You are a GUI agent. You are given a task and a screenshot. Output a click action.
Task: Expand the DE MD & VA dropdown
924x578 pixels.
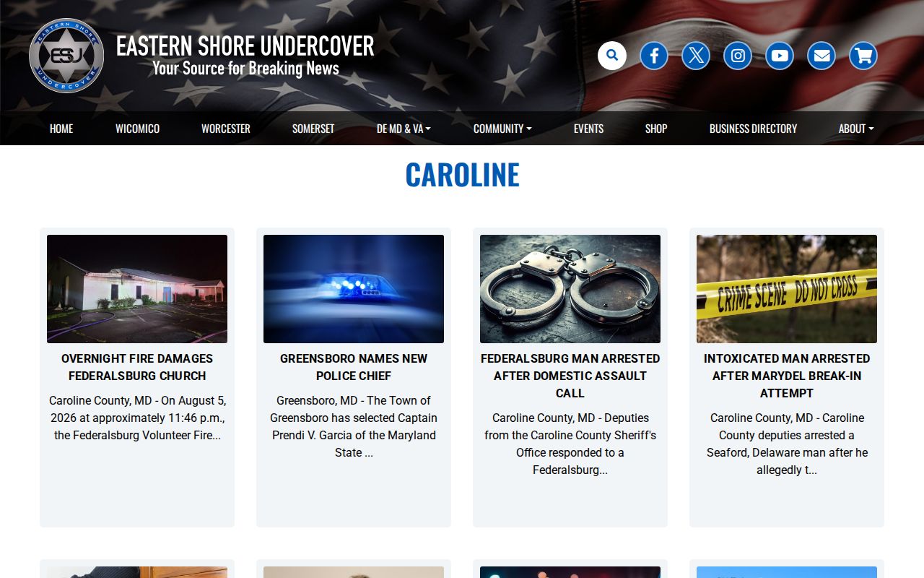(404, 129)
